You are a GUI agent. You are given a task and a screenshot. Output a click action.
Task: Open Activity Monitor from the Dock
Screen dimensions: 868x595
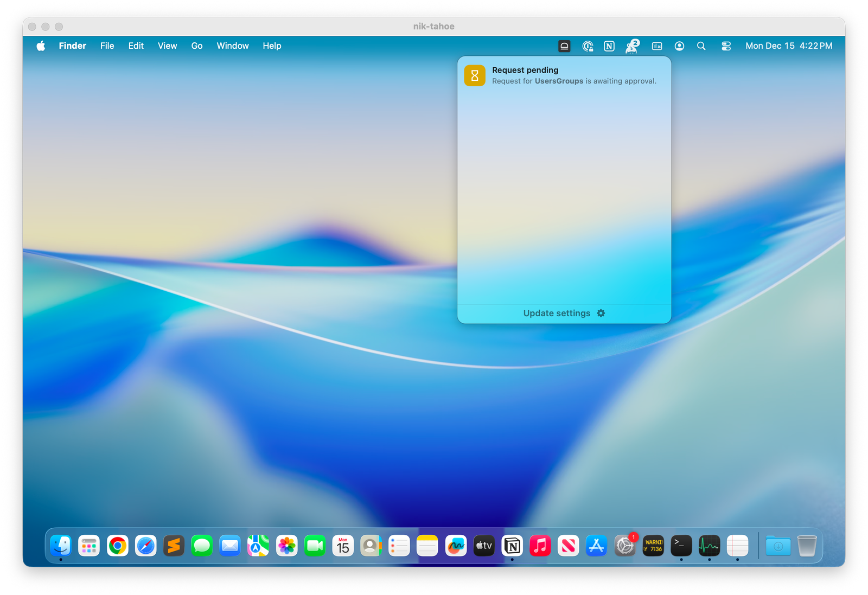(x=709, y=546)
